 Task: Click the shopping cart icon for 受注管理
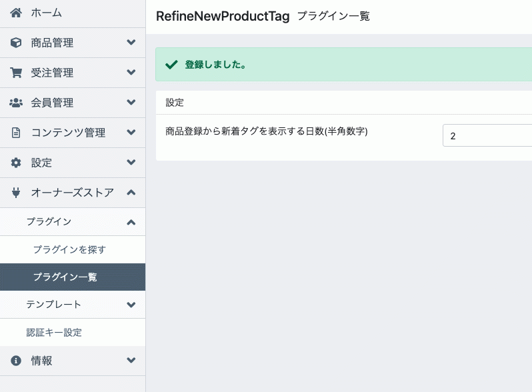pos(16,73)
